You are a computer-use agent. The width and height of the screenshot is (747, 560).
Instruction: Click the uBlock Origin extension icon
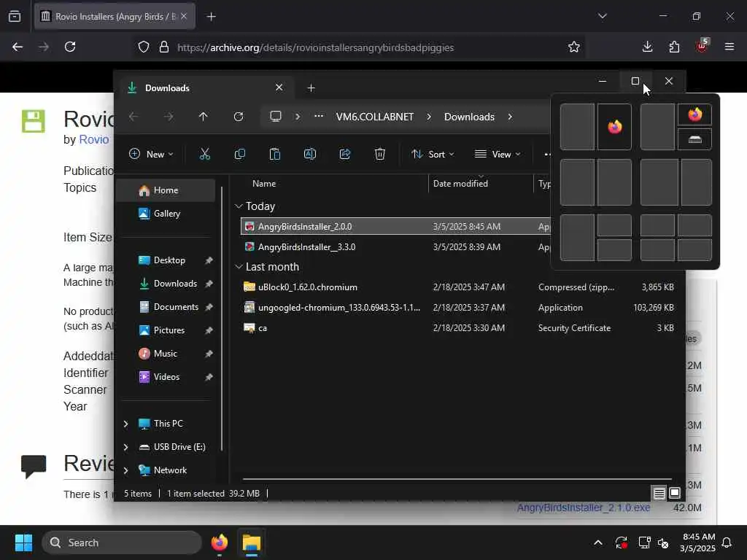pyautogui.click(x=702, y=46)
